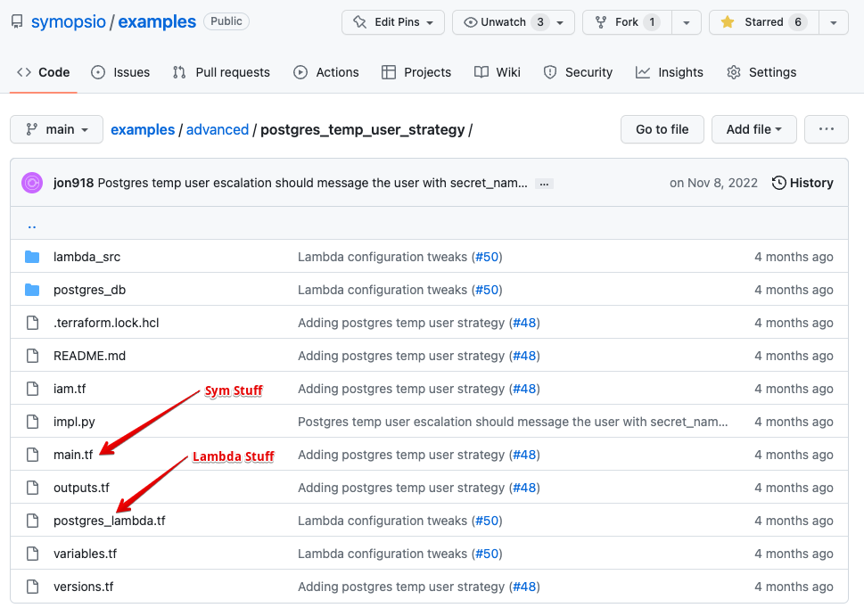Click the lambda_src folder icon

[32, 257]
